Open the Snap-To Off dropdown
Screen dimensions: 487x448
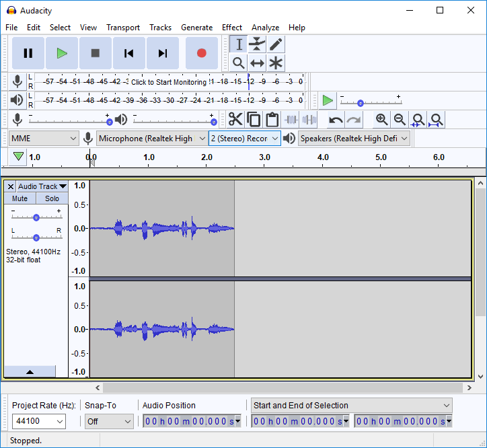(x=109, y=421)
